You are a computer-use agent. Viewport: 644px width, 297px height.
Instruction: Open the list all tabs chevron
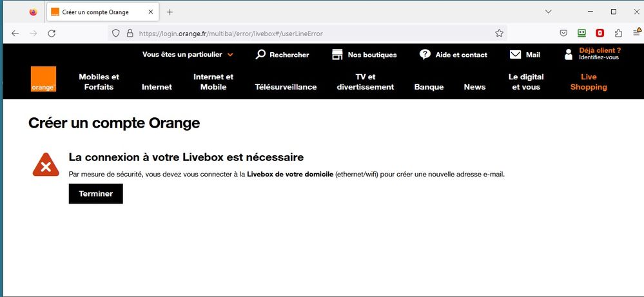tap(548, 12)
